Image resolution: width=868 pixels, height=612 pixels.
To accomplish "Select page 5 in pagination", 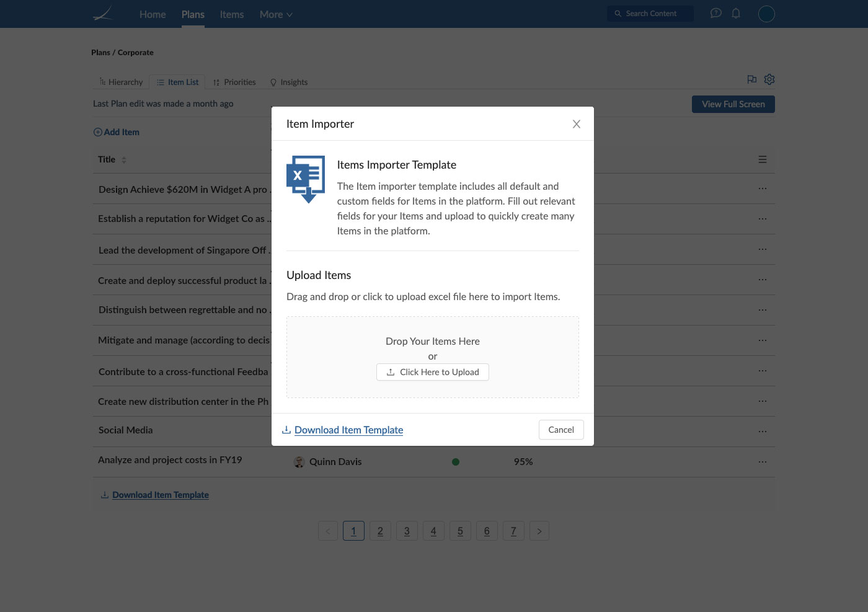I will coord(460,531).
